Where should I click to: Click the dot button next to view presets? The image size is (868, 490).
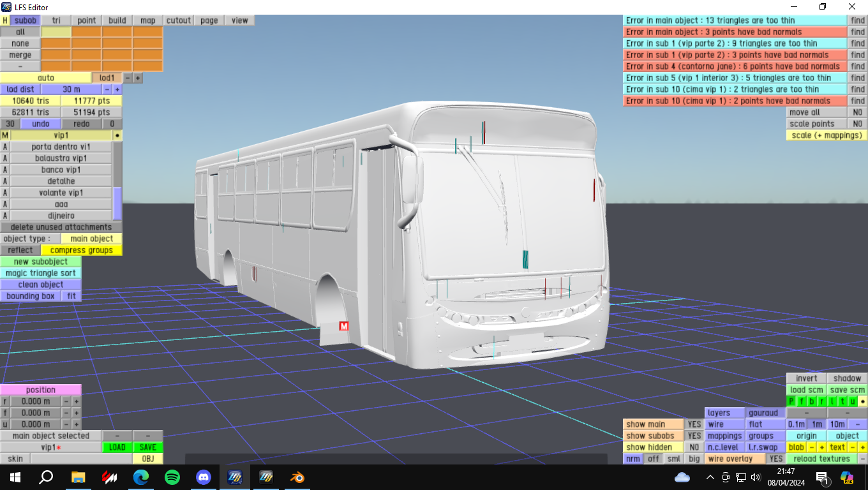pyautogui.click(x=863, y=401)
